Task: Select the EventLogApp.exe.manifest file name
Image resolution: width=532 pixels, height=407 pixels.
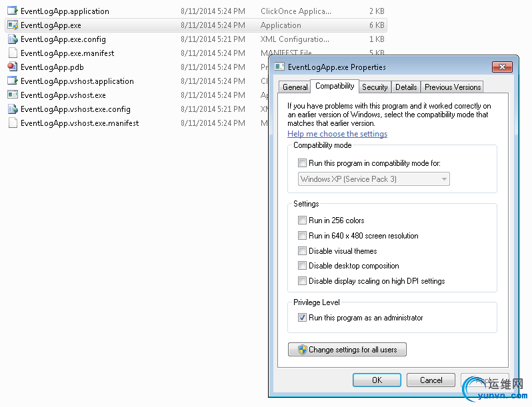Action: (67, 53)
